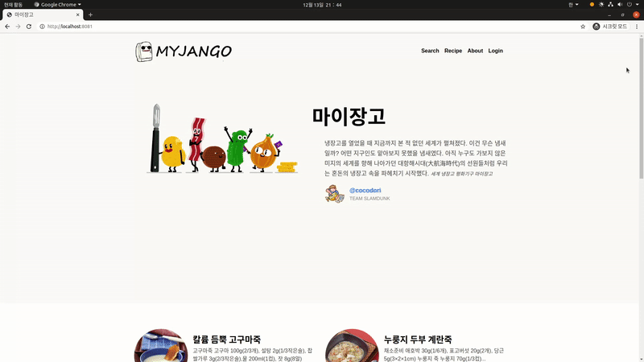
Task: Click the 누룽지 죽 ingredients description text
Action: click(x=444, y=355)
